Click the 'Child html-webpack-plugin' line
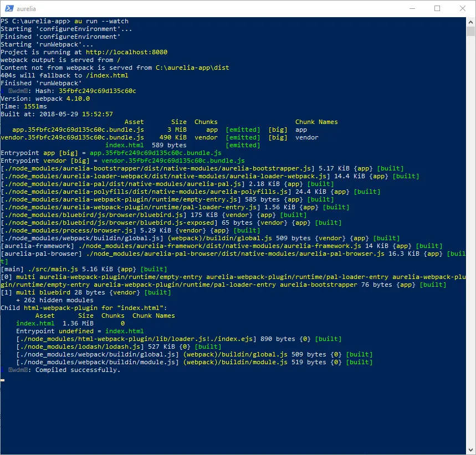The image size is (476, 455). coord(84,308)
